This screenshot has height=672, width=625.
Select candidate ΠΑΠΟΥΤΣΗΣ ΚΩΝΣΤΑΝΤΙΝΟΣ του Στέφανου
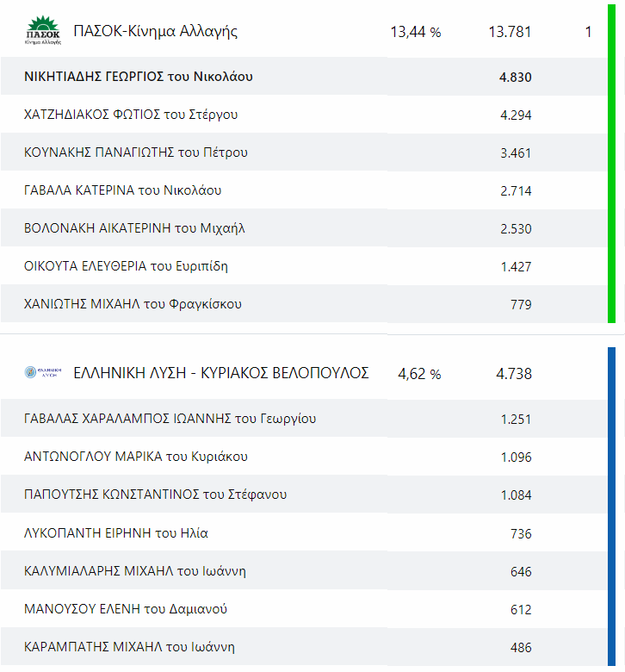pos(156,495)
